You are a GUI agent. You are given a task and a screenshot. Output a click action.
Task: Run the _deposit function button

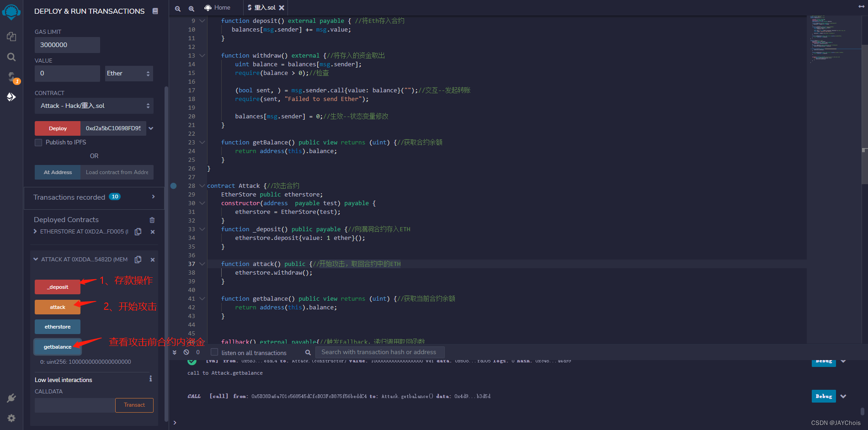(58, 287)
